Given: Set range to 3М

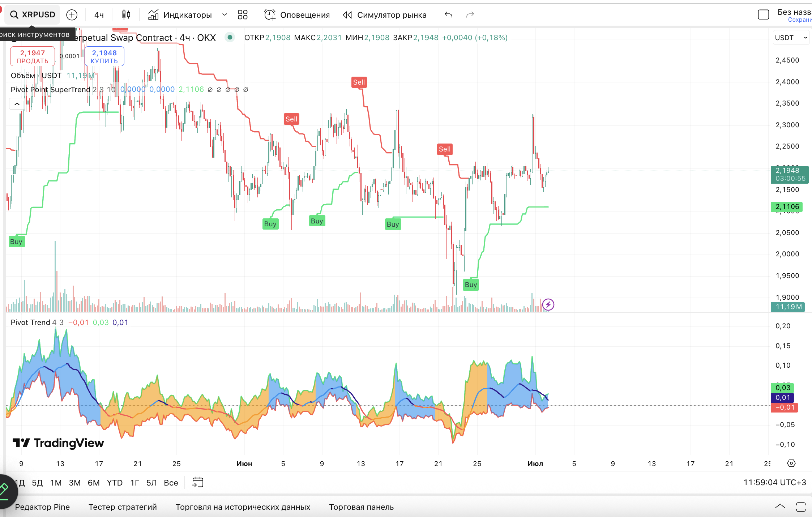Looking at the screenshot, I should (x=75, y=483).
